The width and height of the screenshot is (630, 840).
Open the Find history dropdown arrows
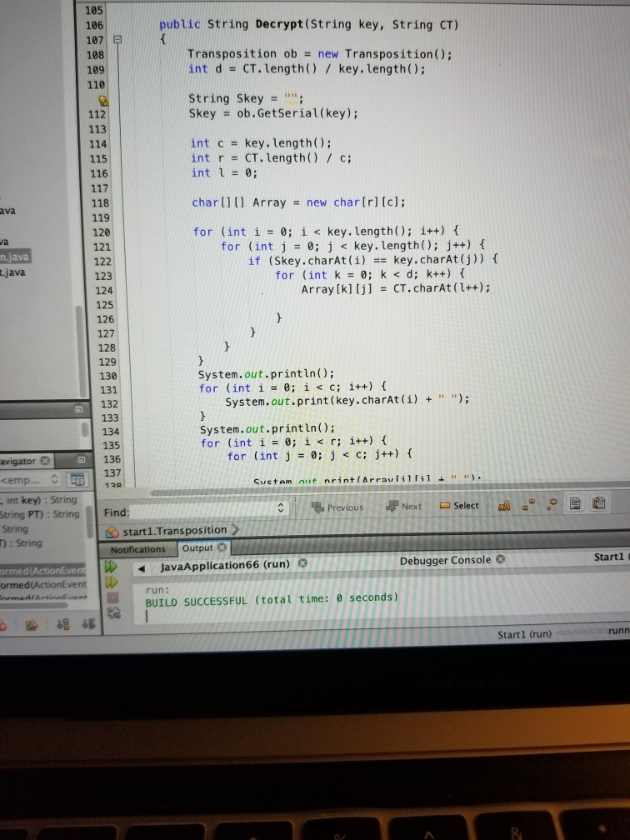282,507
